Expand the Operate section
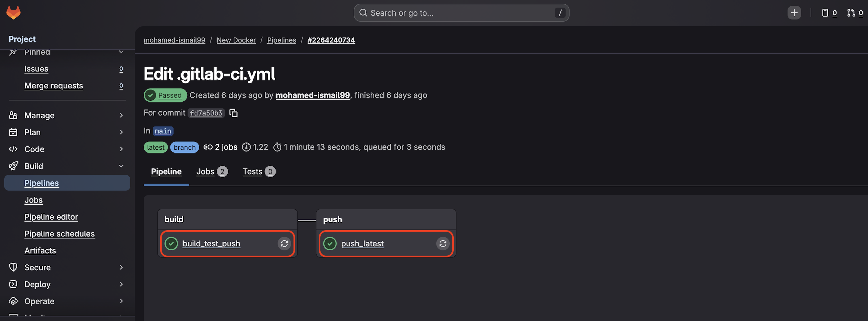This screenshot has width=868, height=321. click(121, 301)
